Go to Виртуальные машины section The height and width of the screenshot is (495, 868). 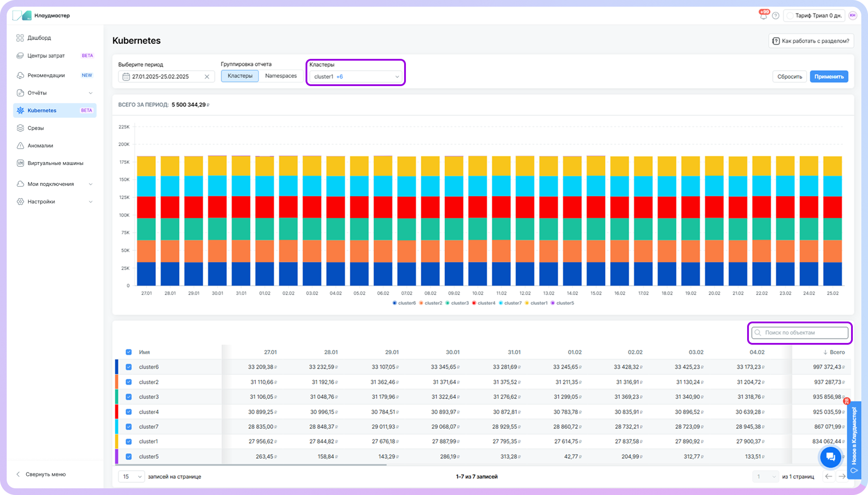pyautogui.click(x=55, y=163)
